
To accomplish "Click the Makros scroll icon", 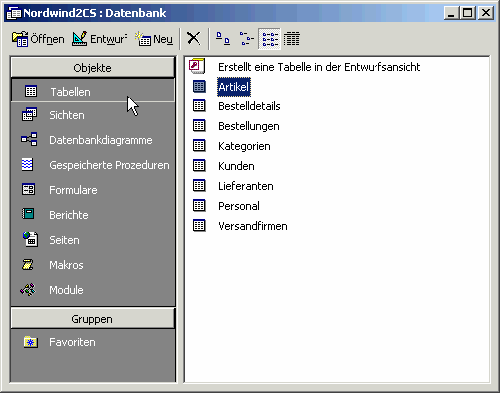I will [x=27, y=264].
